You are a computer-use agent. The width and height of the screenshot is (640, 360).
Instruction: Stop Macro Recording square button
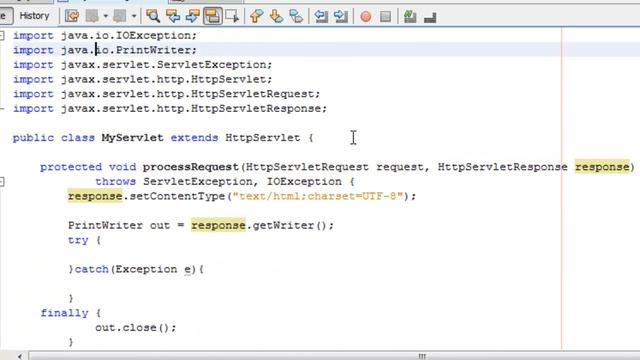pos(385,16)
